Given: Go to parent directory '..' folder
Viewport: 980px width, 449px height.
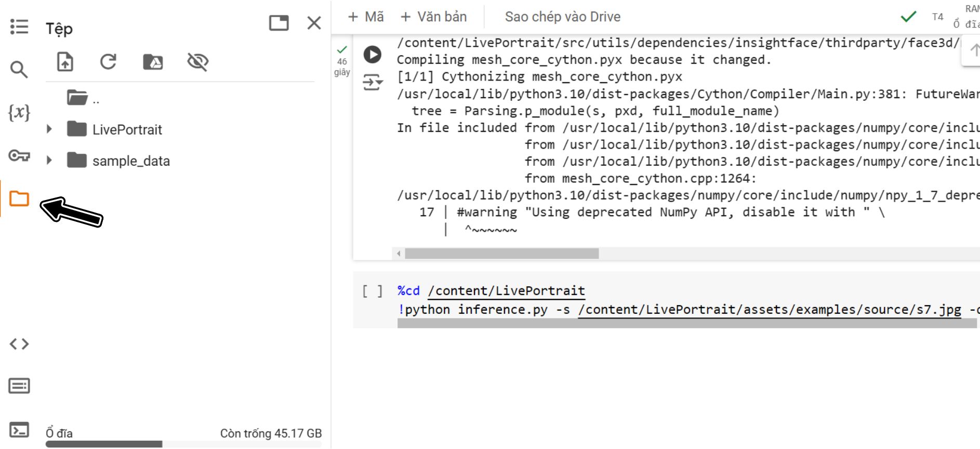Looking at the screenshot, I should 83,98.
